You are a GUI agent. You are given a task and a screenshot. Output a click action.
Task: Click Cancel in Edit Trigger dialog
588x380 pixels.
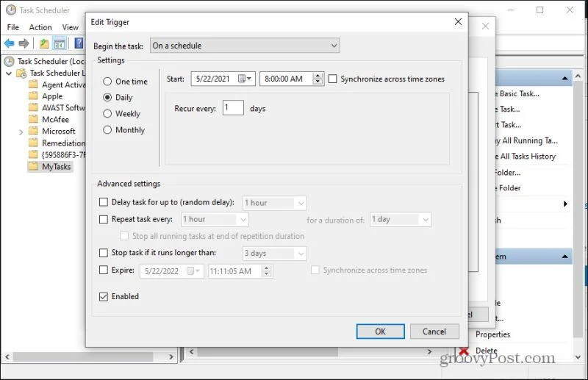click(x=434, y=331)
